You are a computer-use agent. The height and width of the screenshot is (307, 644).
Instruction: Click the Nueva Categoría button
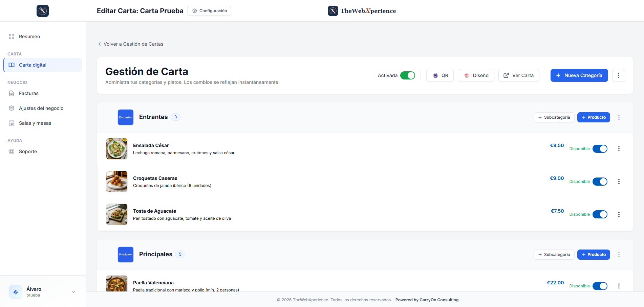(x=579, y=75)
